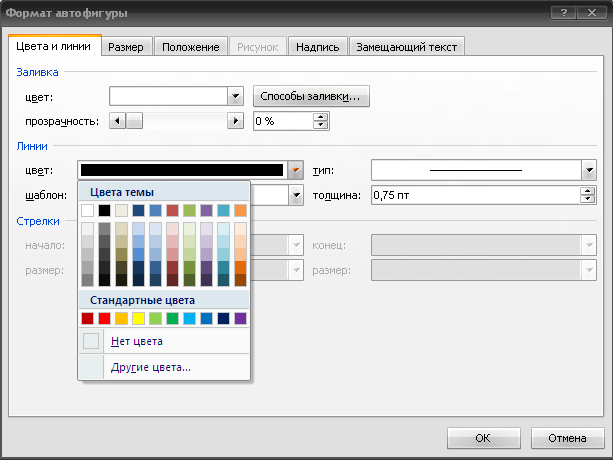Switch to the Размер tab
Screen dimensions: 613x460
[x=126, y=47]
